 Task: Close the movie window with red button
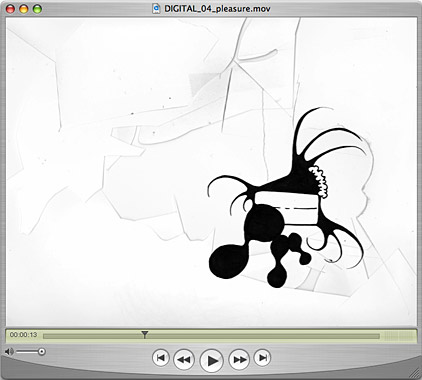[11, 9]
